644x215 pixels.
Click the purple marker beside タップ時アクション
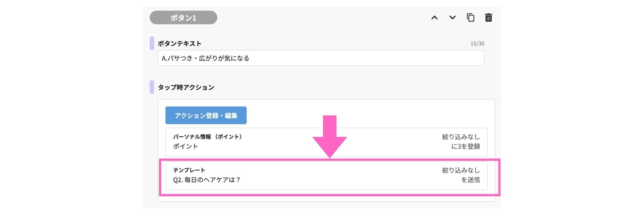tap(152, 87)
